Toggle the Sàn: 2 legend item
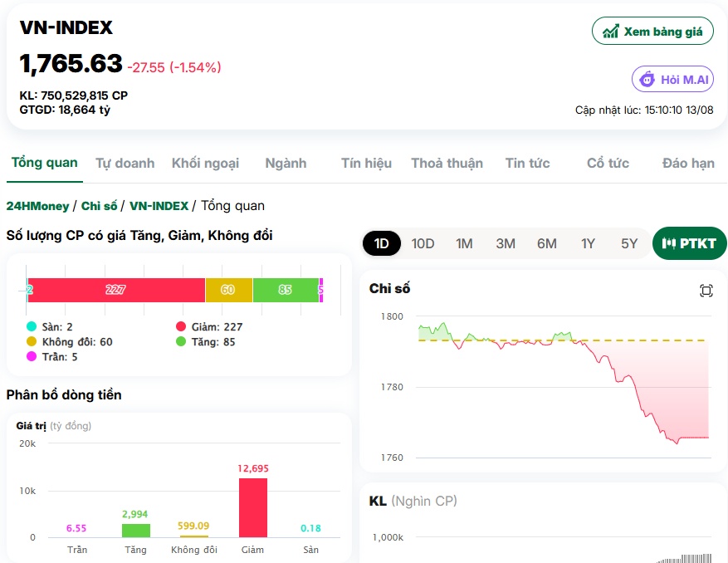The image size is (728, 563). 50,326
